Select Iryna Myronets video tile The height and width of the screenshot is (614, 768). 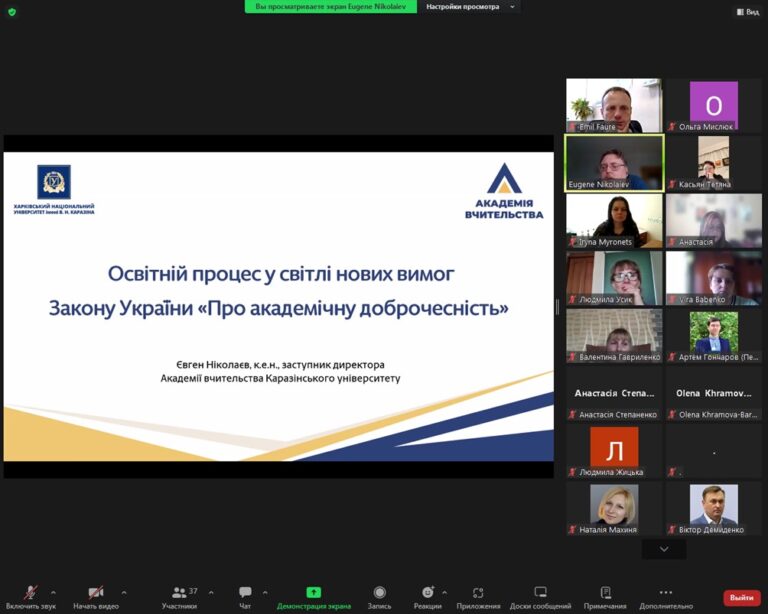point(614,221)
